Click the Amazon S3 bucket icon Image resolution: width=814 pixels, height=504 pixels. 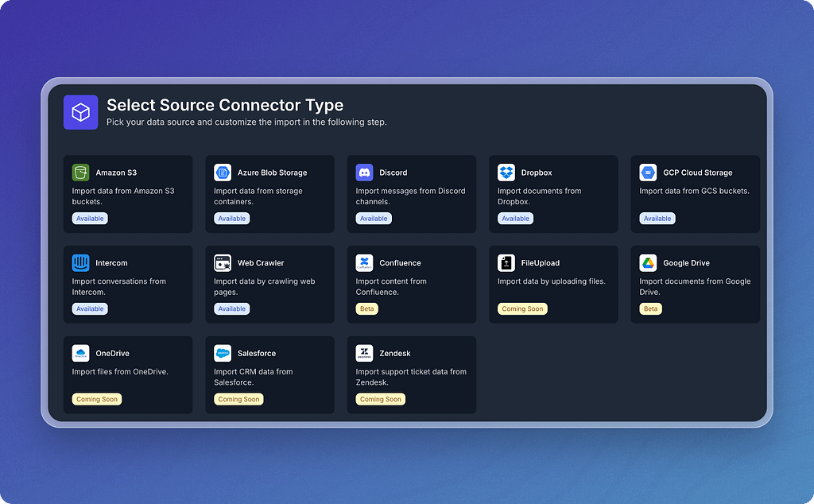80,173
